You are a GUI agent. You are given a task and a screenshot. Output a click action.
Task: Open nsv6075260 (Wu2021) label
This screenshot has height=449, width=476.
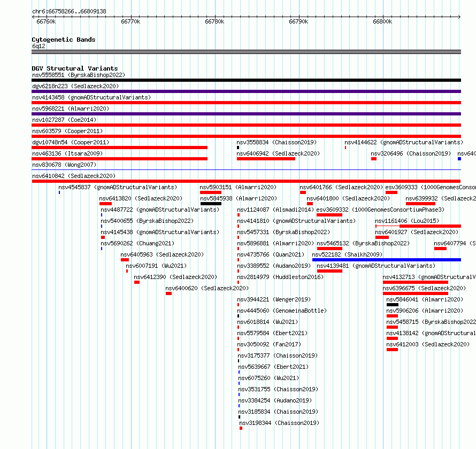click(268, 378)
